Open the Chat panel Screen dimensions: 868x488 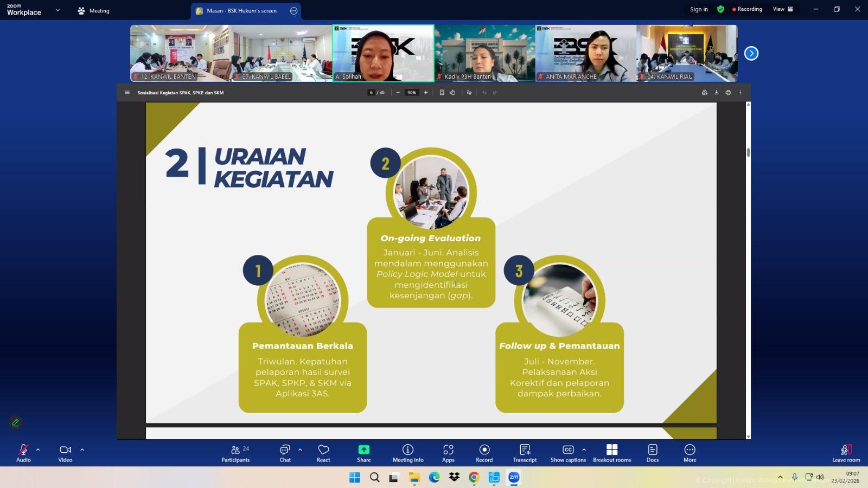click(x=285, y=453)
